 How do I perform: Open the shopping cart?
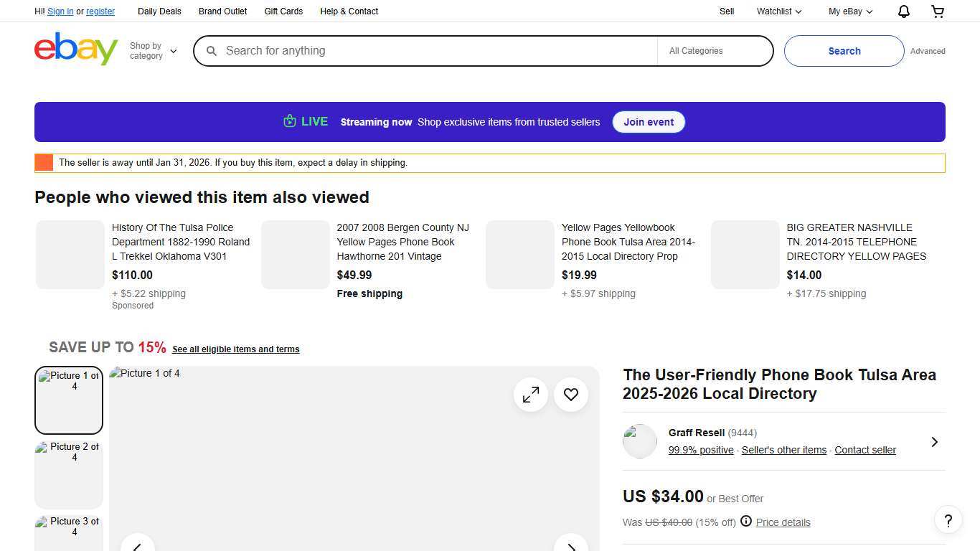937,11
